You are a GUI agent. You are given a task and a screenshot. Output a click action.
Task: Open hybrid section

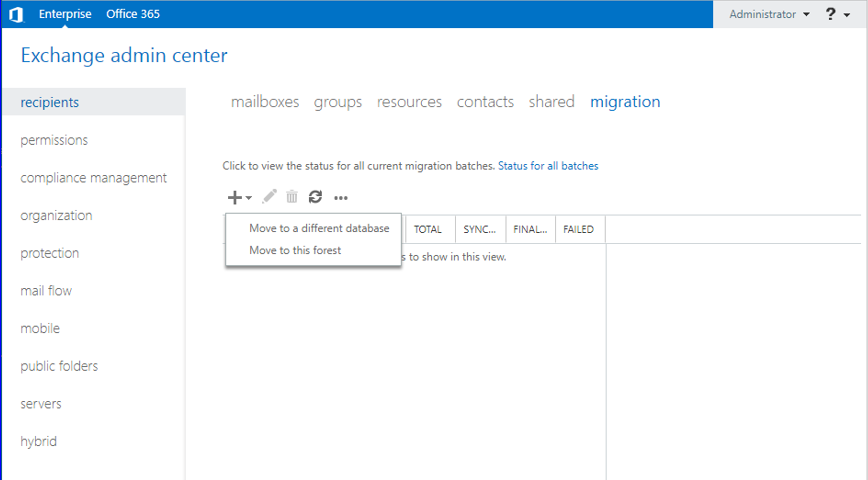pos(39,441)
